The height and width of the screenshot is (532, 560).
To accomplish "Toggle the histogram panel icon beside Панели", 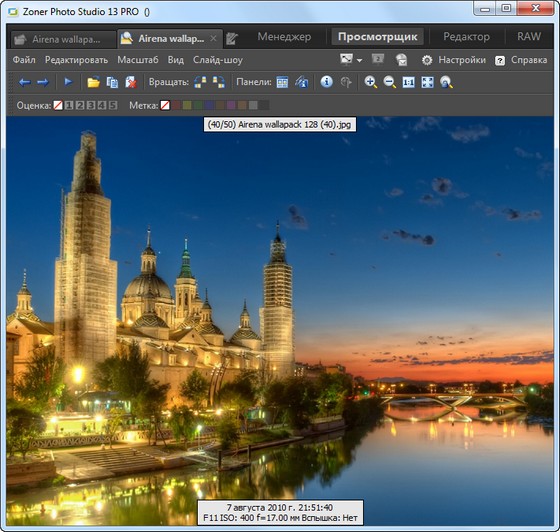I will [302, 82].
